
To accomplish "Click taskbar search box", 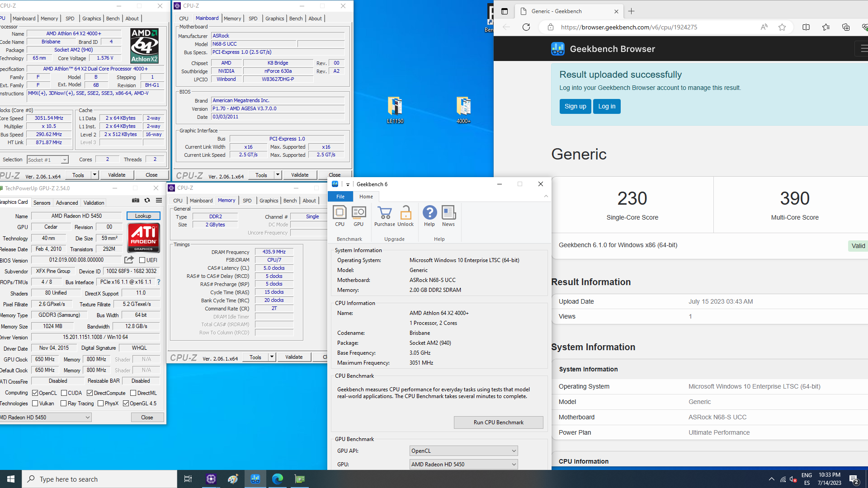I will pyautogui.click(x=99, y=479).
